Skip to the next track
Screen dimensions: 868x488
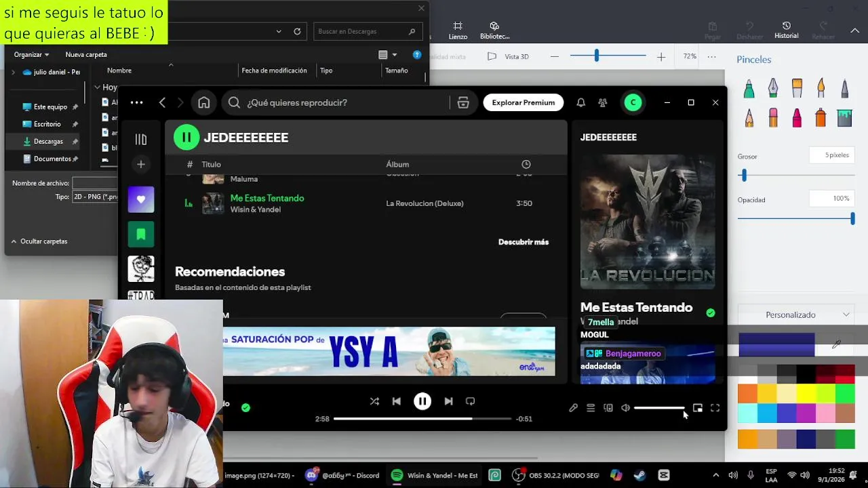pos(448,401)
